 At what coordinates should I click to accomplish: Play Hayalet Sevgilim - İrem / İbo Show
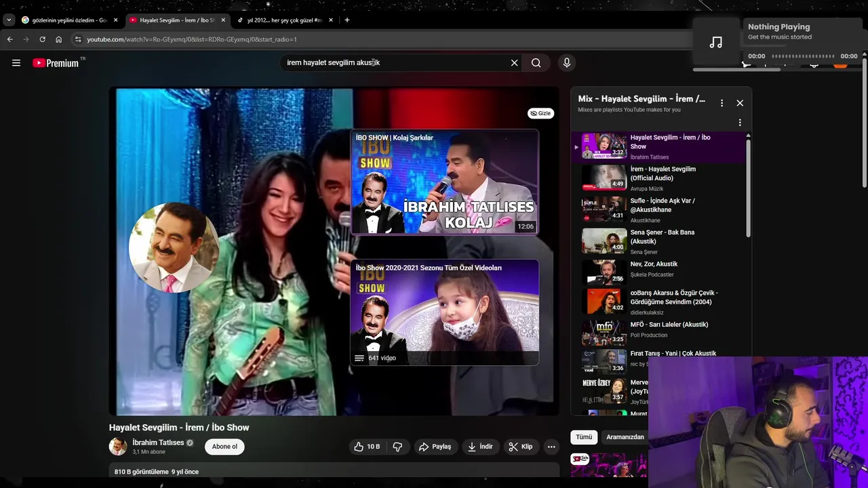click(x=658, y=146)
